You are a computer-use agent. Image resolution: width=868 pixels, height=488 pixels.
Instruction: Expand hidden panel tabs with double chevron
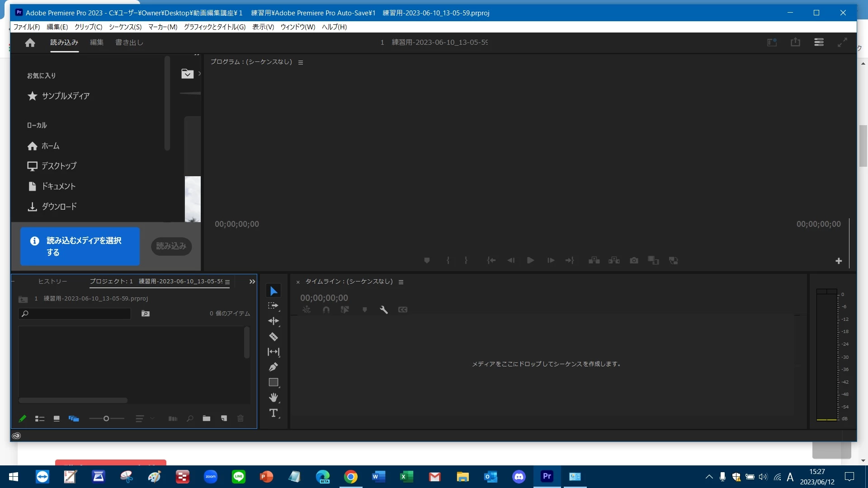click(252, 282)
